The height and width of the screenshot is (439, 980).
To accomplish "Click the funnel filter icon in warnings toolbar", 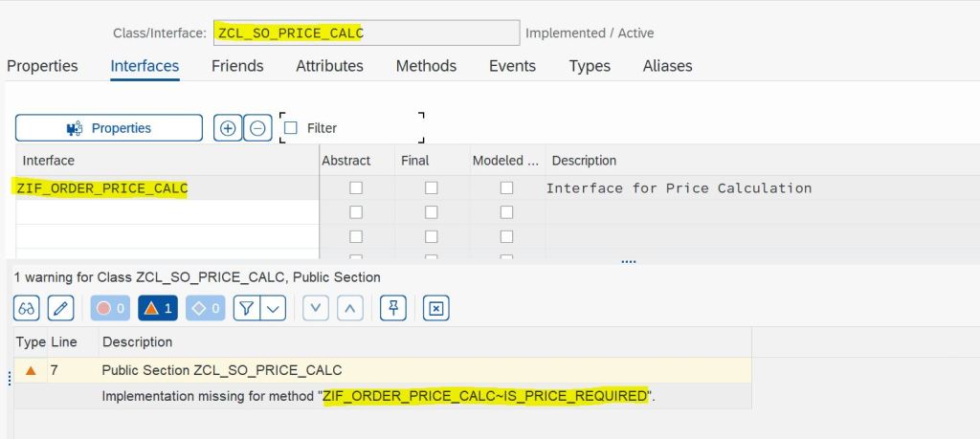I will 247,308.
